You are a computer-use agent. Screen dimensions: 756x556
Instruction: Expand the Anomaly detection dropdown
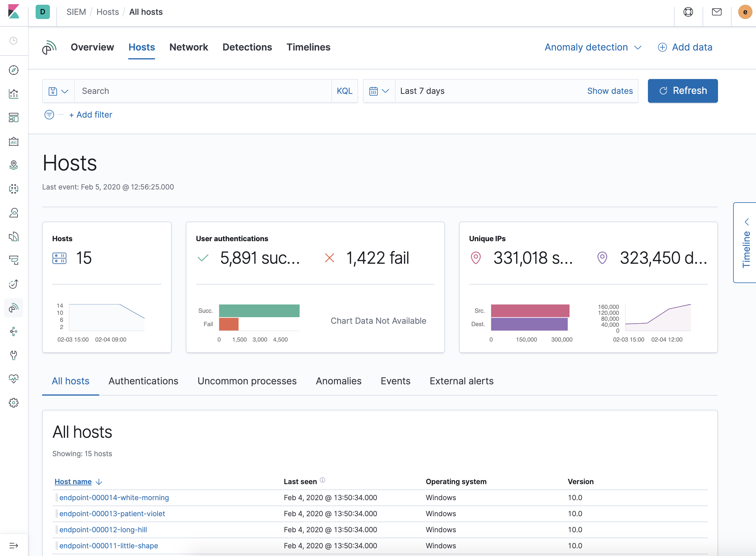(593, 47)
